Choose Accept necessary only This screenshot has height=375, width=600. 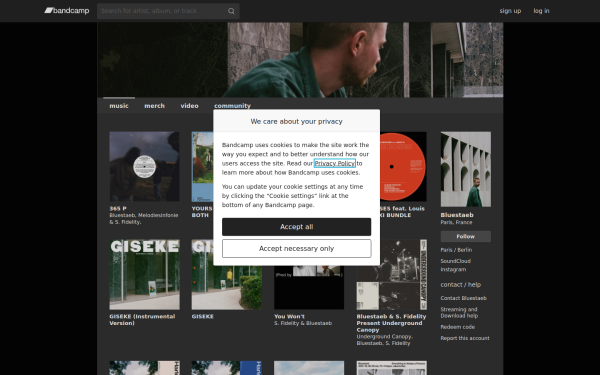(x=297, y=248)
